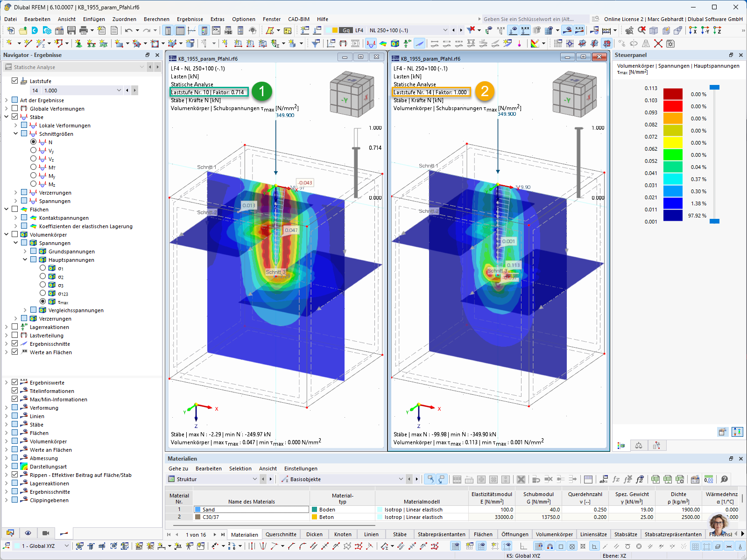Select the σ1 principal stress radio button

(43, 268)
